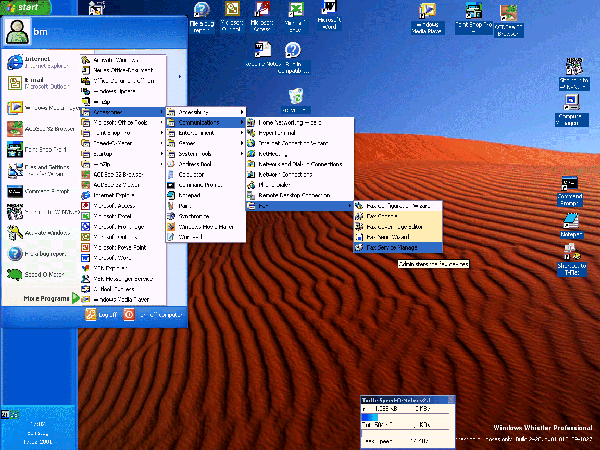Open Internet Explorer from pinned start menu

coord(38,62)
